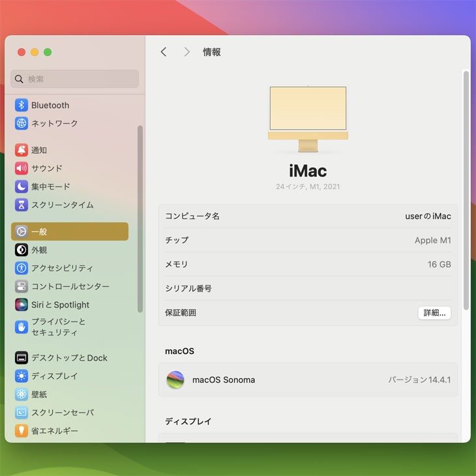
Task: Open warranty 詳細... button
Action: pyautogui.click(x=434, y=313)
